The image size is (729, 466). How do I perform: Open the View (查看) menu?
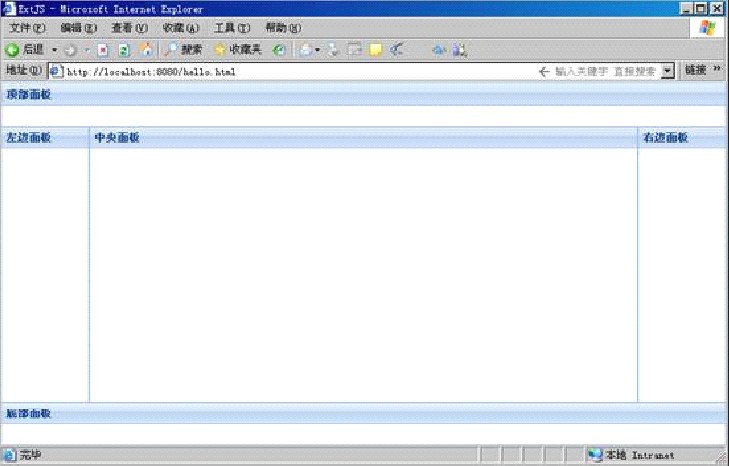[x=129, y=28]
